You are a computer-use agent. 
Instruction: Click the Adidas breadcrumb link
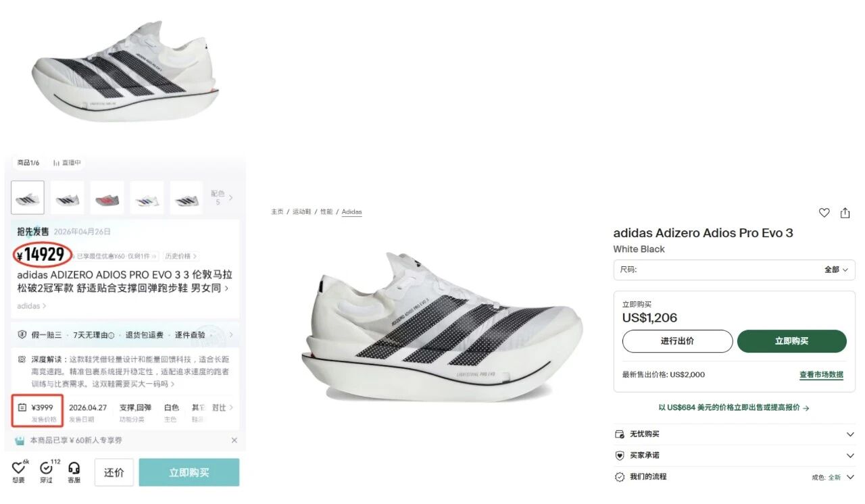point(351,212)
